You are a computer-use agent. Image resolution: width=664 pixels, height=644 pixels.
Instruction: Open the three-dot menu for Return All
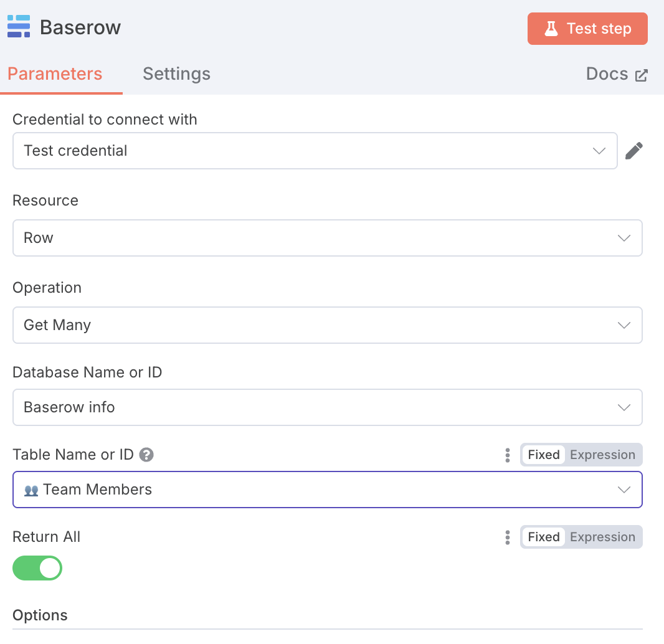click(507, 537)
